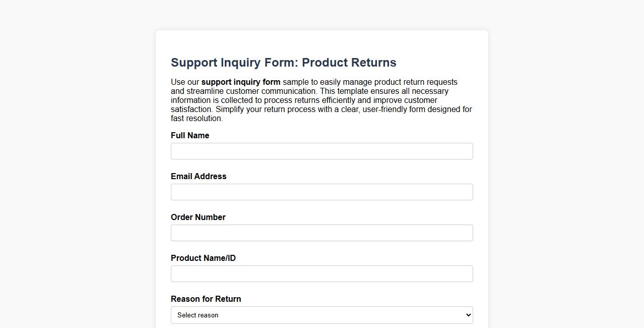Click the 'Reason for Return' field label
This screenshot has height=328, width=644.
coord(206,299)
